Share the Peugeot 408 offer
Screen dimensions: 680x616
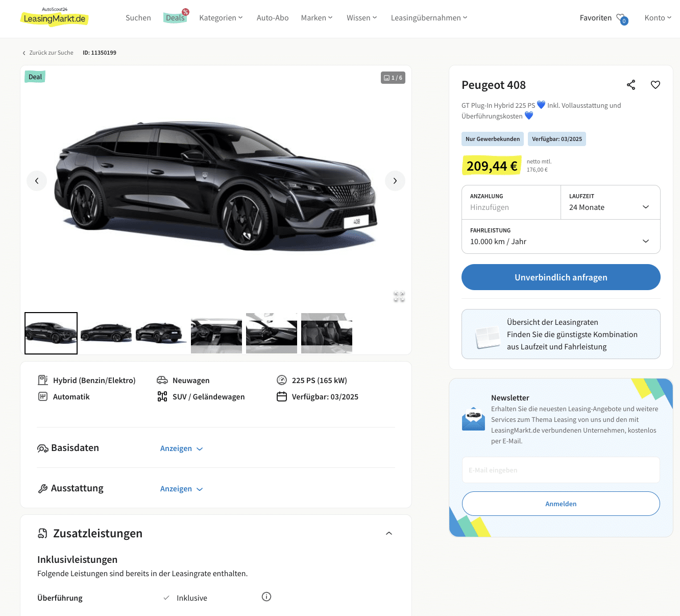click(631, 85)
